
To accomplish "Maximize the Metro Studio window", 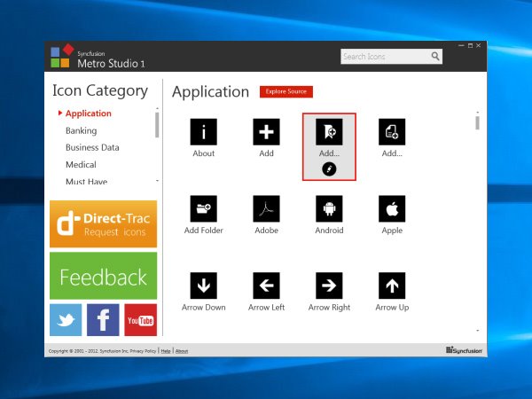I will [x=470, y=45].
